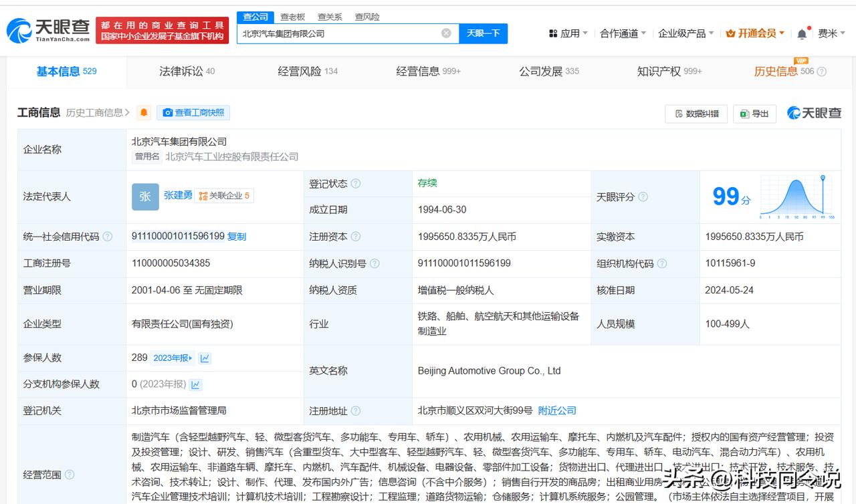Click the 数据纠错 button

coord(696,114)
